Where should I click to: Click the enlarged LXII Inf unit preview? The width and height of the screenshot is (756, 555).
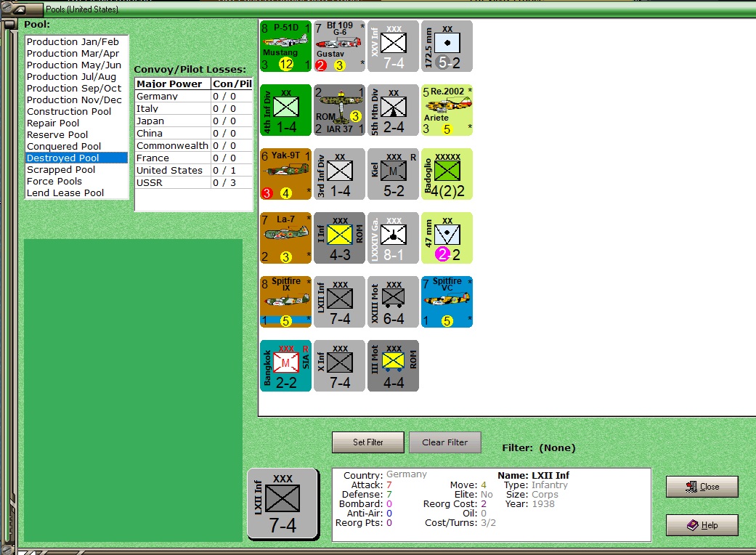[x=283, y=504]
